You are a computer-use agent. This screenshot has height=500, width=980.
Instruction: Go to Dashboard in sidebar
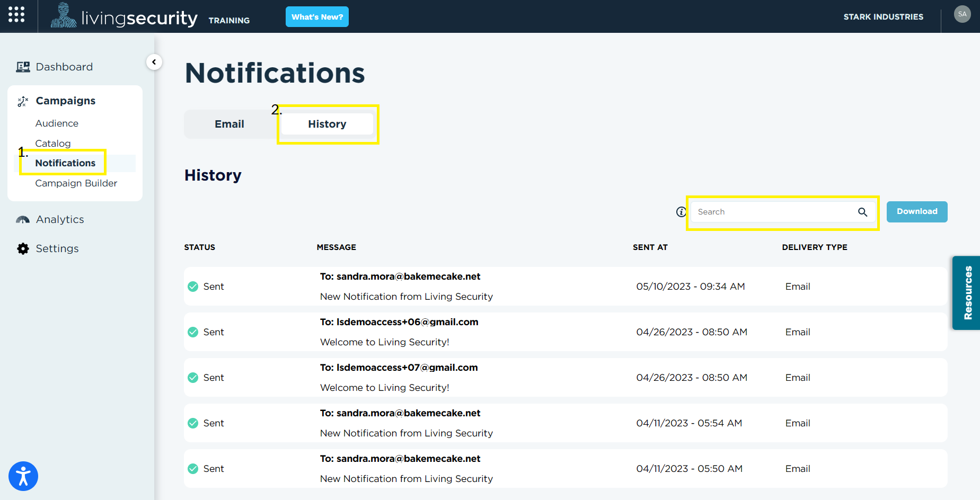(64, 67)
